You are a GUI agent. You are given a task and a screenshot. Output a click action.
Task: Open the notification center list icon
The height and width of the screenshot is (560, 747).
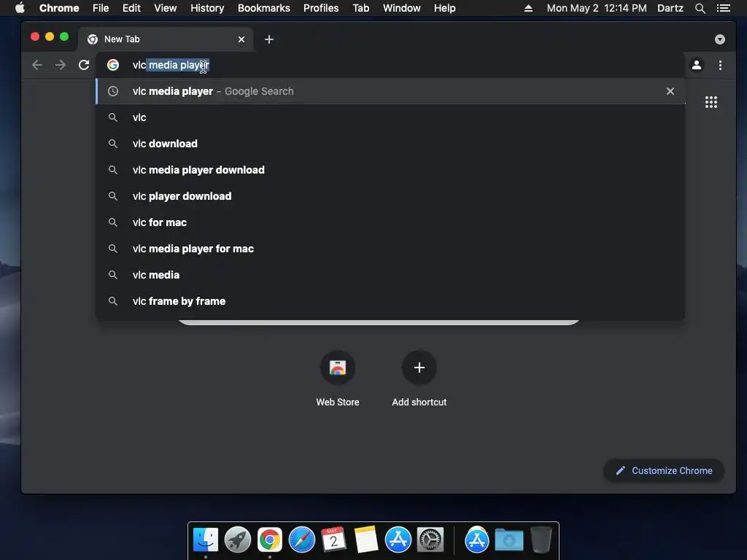[724, 8]
